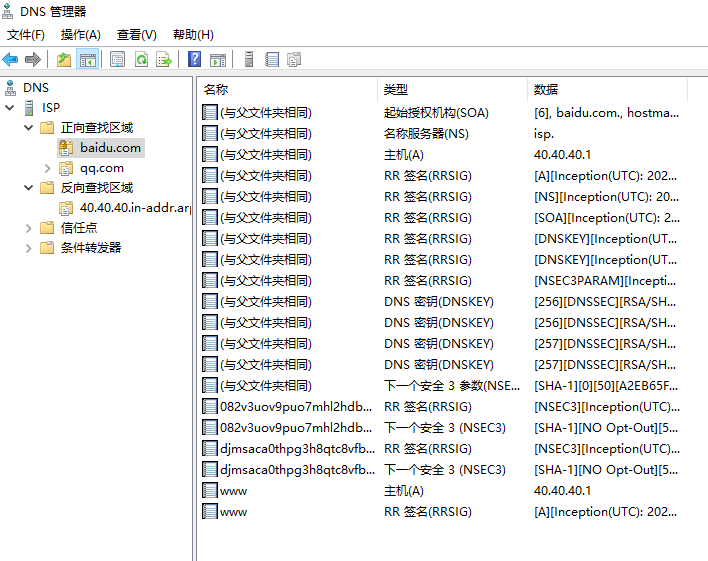Click the '起始授权机构(SOA)' type cell

click(x=436, y=112)
